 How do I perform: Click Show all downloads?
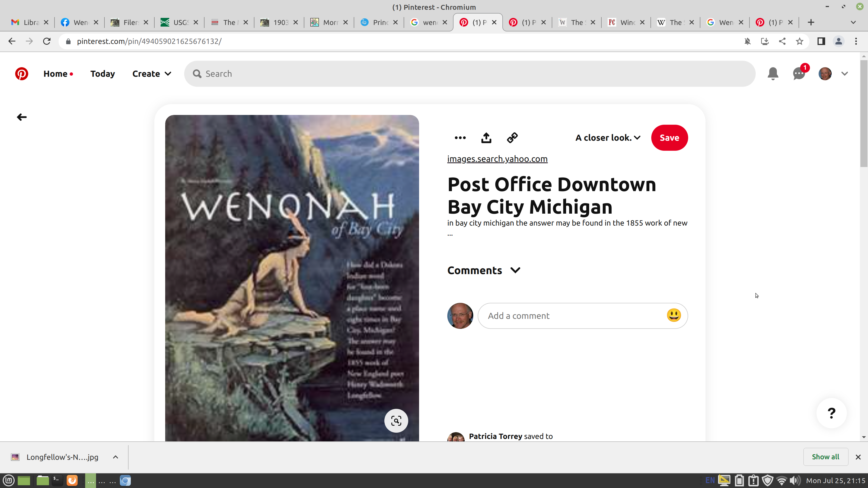(825, 457)
